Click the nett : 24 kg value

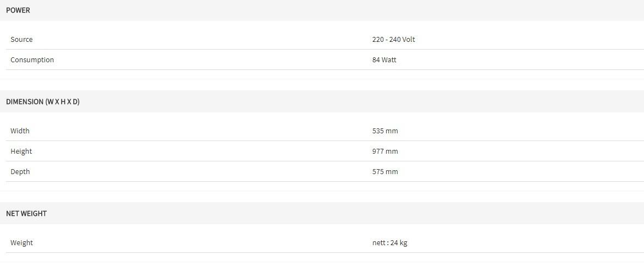coord(390,243)
